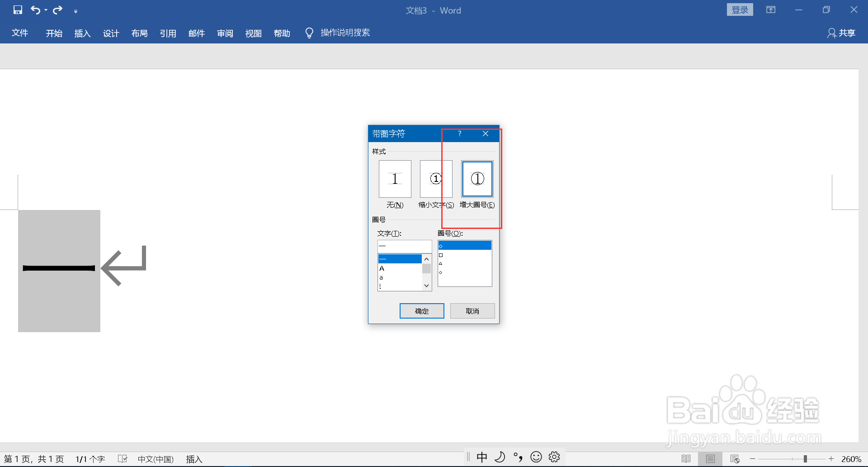This screenshot has height=467, width=868.
Task: Click the page count status 第1页，共1页
Action: [34, 459]
